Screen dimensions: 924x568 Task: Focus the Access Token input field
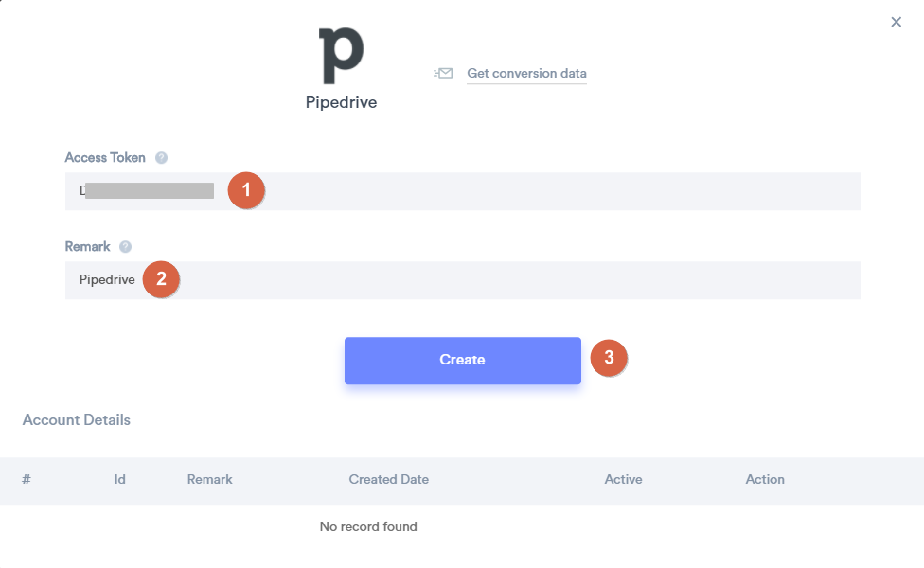(x=463, y=191)
